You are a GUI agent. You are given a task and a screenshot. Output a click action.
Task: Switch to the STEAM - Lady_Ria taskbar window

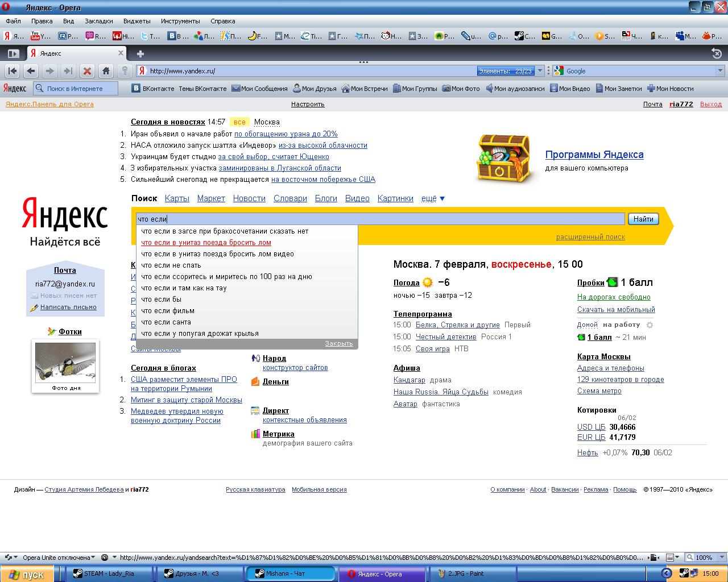109,574
